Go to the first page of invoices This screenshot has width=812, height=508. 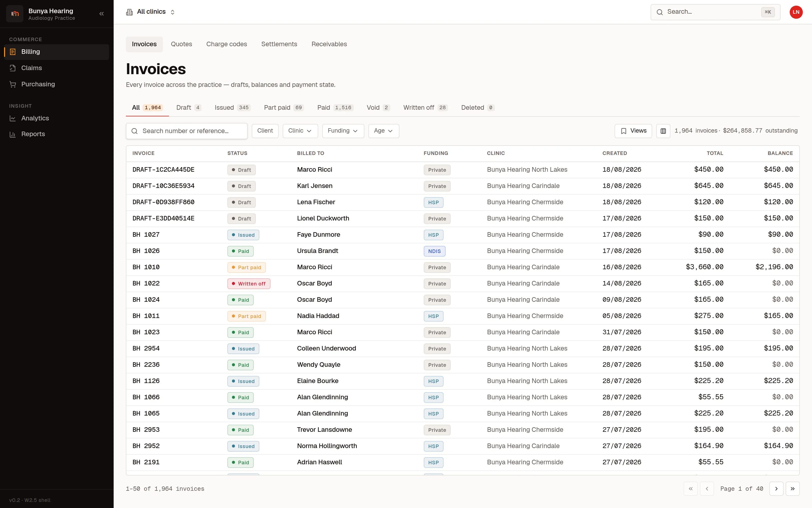[x=690, y=489]
